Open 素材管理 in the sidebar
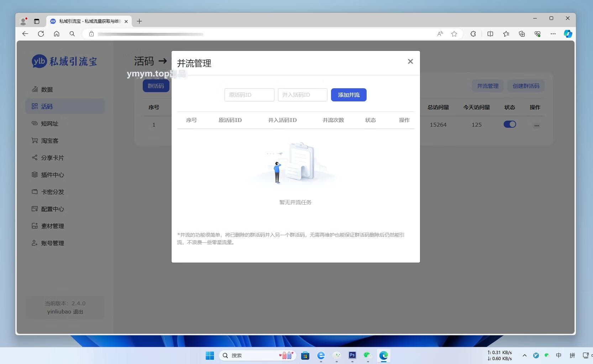 [x=65, y=226]
